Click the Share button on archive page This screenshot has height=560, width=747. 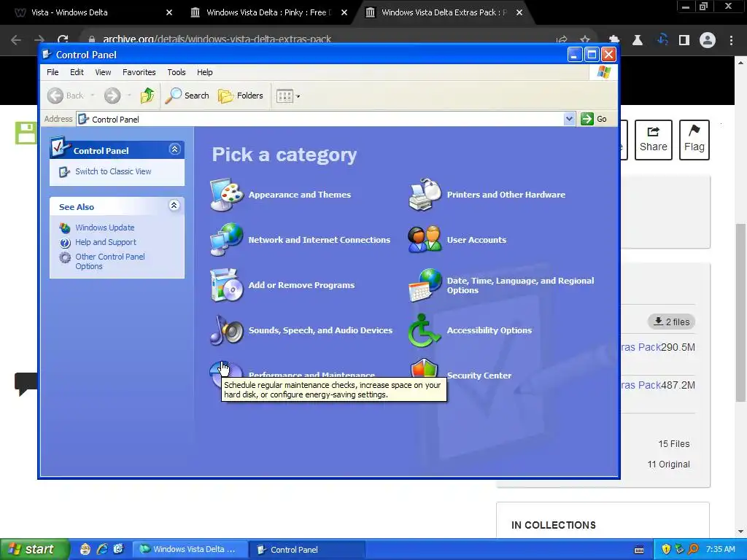(x=653, y=140)
